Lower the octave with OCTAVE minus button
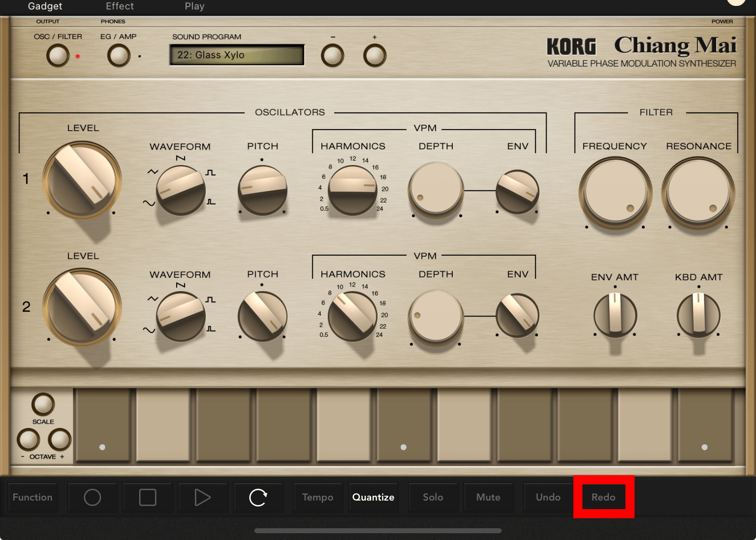The width and height of the screenshot is (756, 540). click(x=29, y=439)
